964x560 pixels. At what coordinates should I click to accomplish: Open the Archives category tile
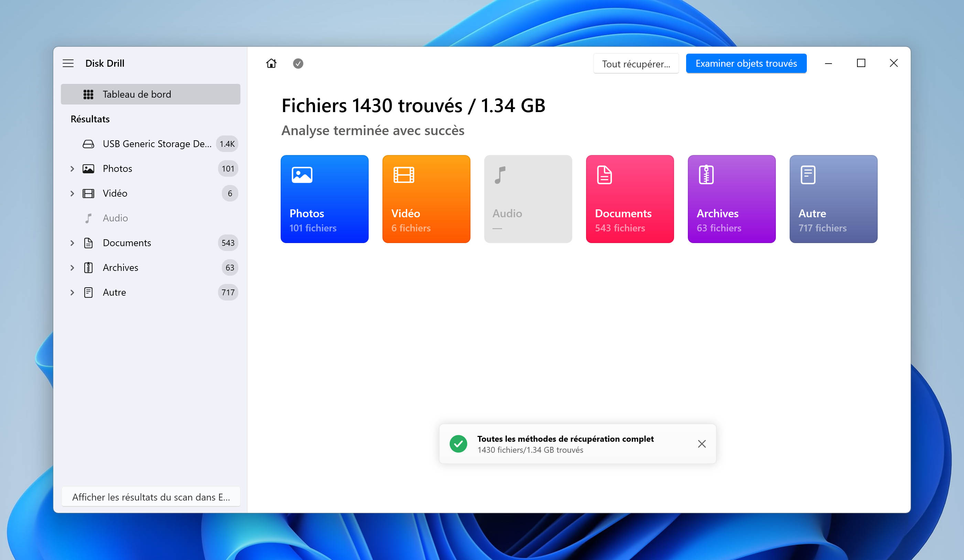coord(732,199)
